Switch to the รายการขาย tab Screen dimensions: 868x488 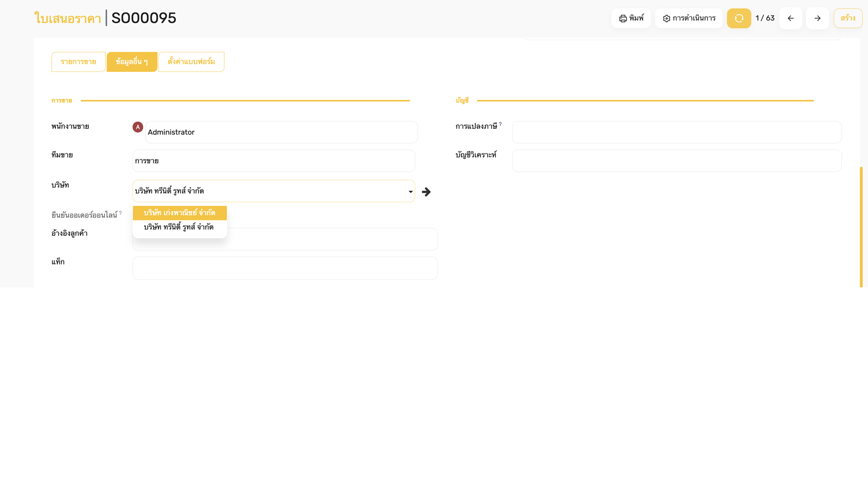click(78, 61)
